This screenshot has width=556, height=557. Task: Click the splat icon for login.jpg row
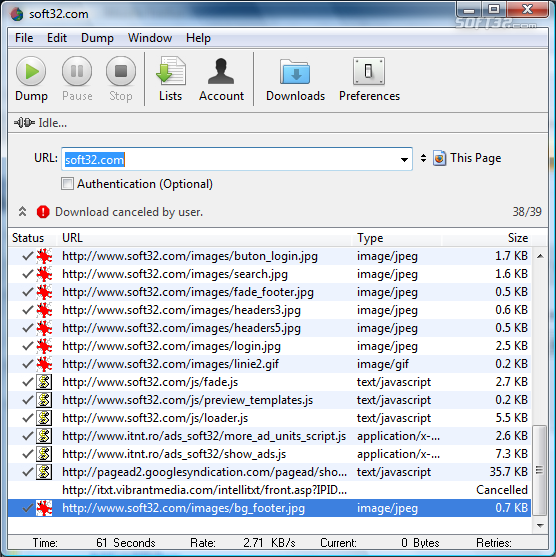[x=44, y=346]
